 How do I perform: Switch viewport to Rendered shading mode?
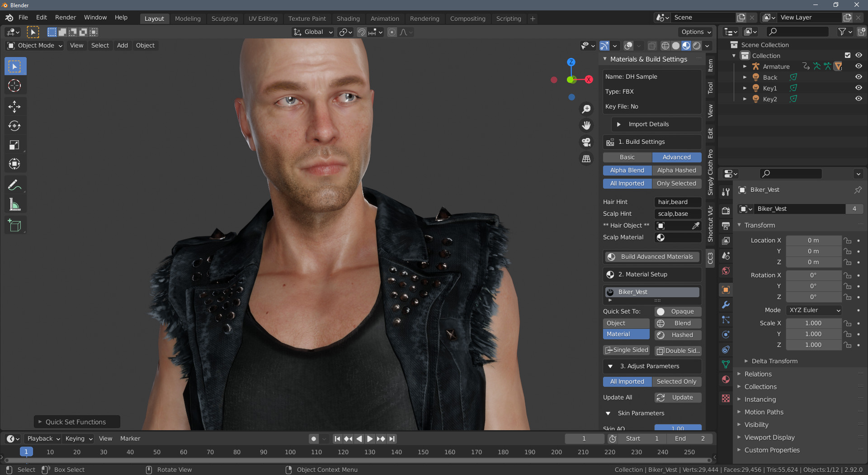(698, 46)
